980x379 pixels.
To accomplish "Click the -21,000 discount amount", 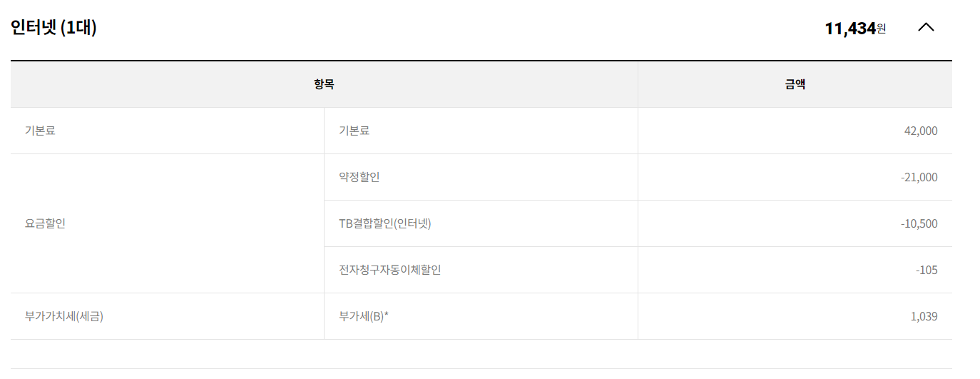I will coord(919,177).
